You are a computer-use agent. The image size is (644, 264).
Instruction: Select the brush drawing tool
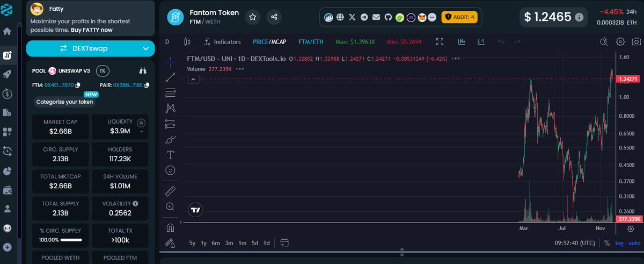170,140
